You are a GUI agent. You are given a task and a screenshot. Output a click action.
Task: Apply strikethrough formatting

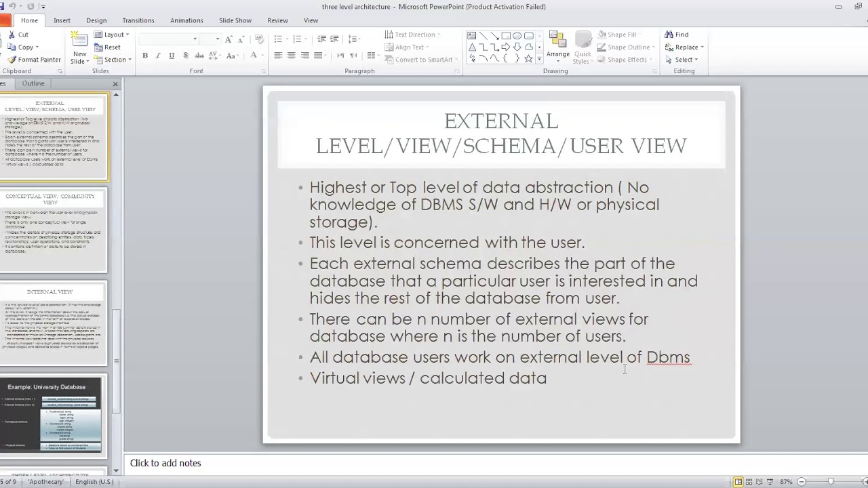click(x=199, y=56)
